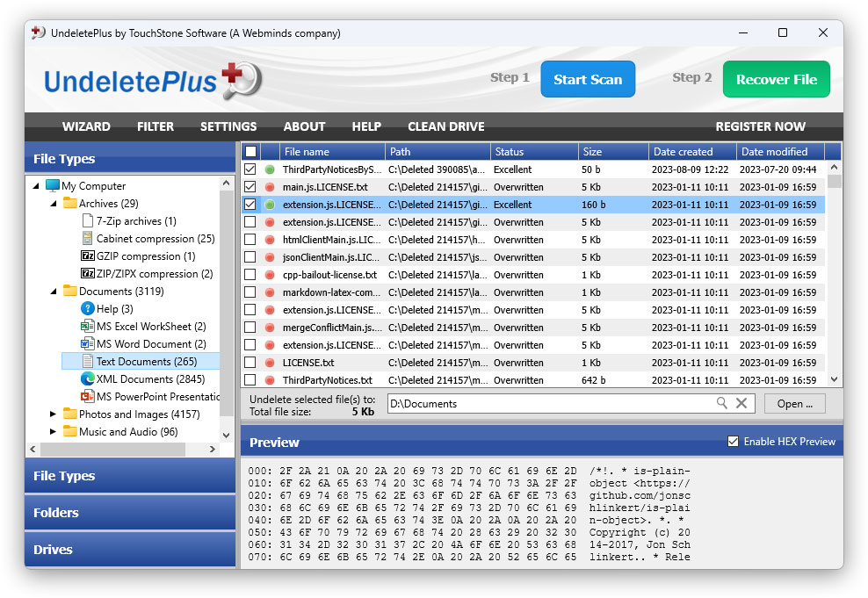This screenshot has height=598, width=868.
Task: Click the tree panel horizontal scrollbar thumb
Action: [x=113, y=450]
